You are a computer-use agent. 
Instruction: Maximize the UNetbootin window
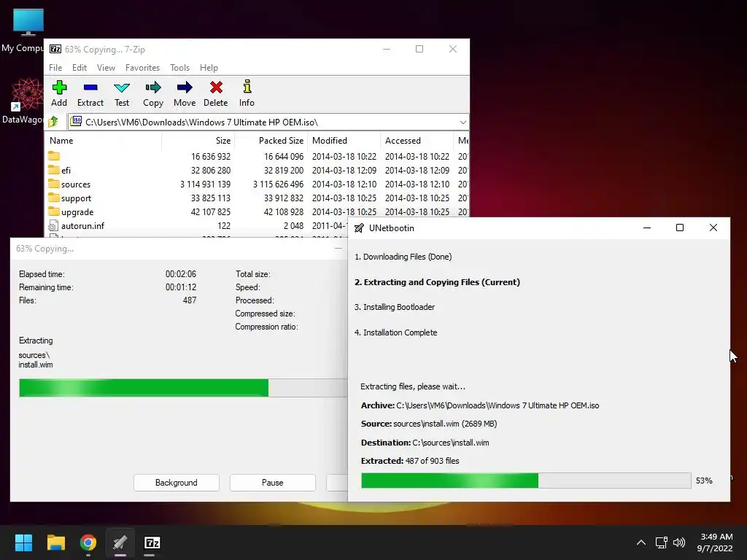(680, 227)
